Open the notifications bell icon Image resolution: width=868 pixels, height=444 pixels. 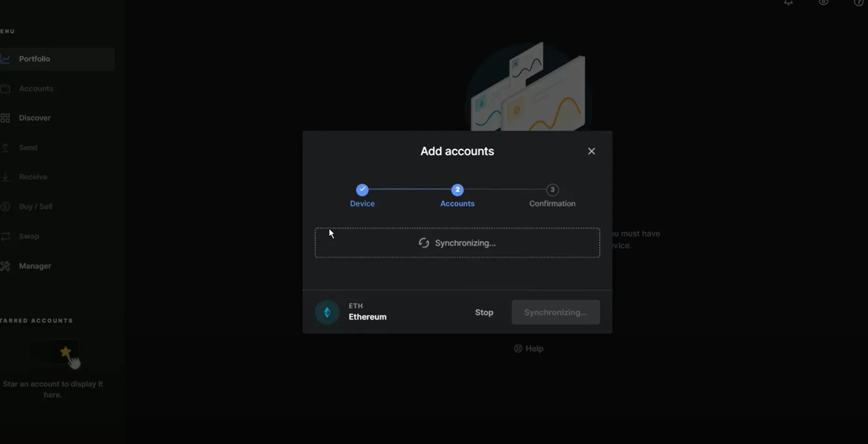click(x=788, y=2)
